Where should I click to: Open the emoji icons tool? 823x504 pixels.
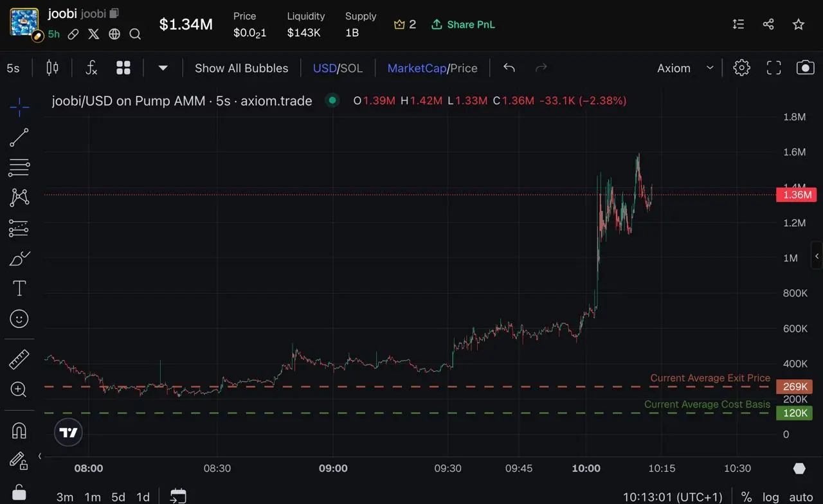pyautogui.click(x=19, y=319)
